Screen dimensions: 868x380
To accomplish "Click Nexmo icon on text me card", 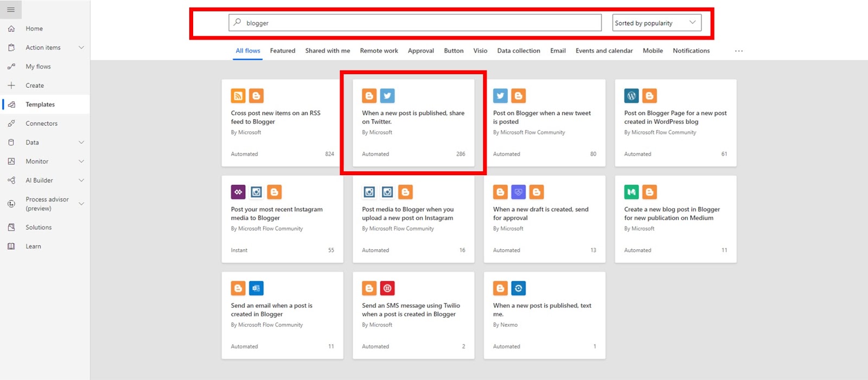I will point(519,288).
